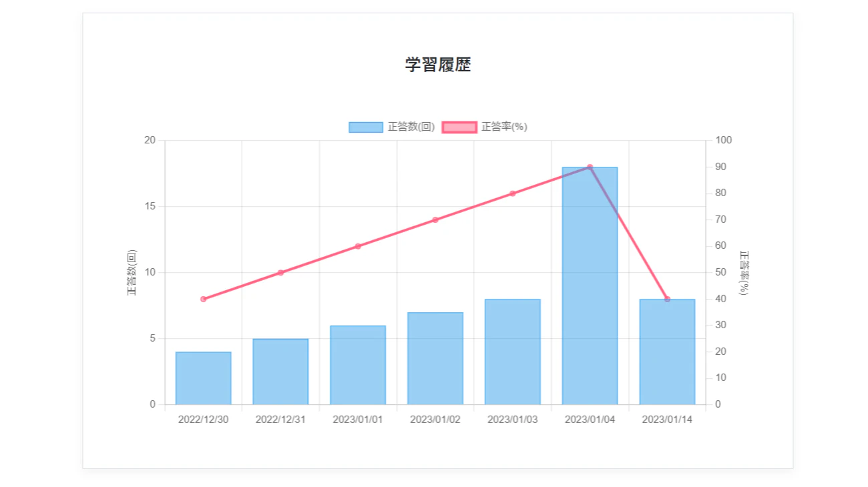The width and height of the screenshot is (868, 487).
Task: Click the 学習履歴 chart title
Action: pos(438,65)
